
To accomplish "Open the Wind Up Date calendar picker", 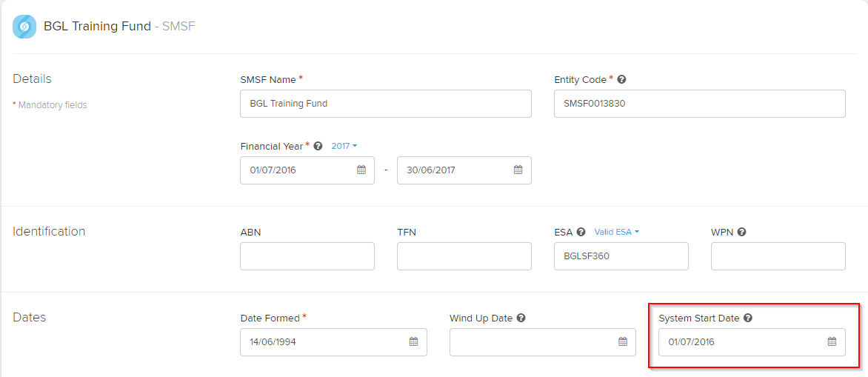I will [623, 341].
